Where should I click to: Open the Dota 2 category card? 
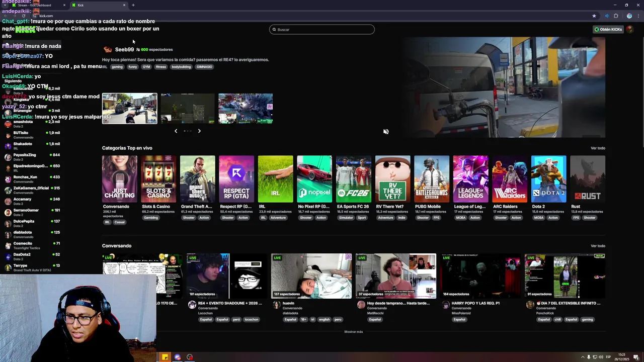point(548,179)
